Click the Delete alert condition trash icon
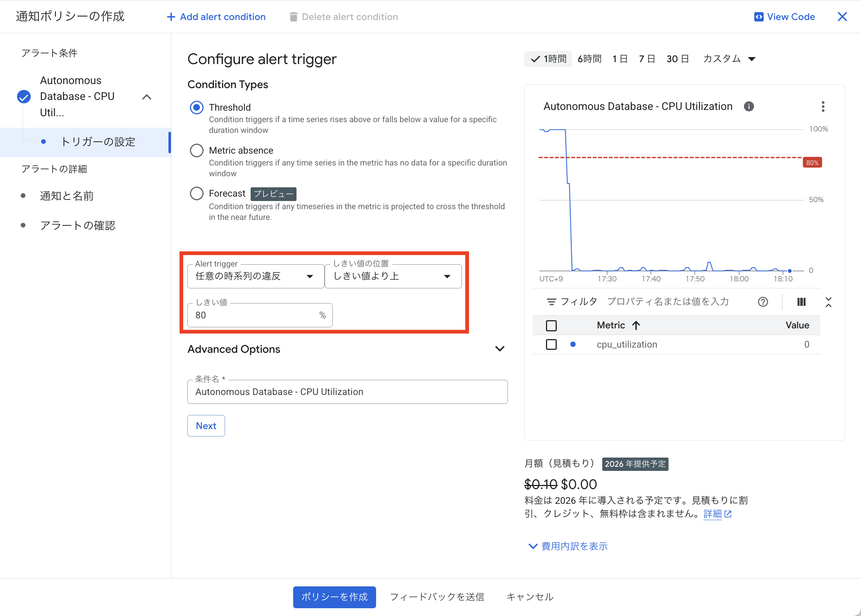The image size is (861, 616). pos(293,17)
